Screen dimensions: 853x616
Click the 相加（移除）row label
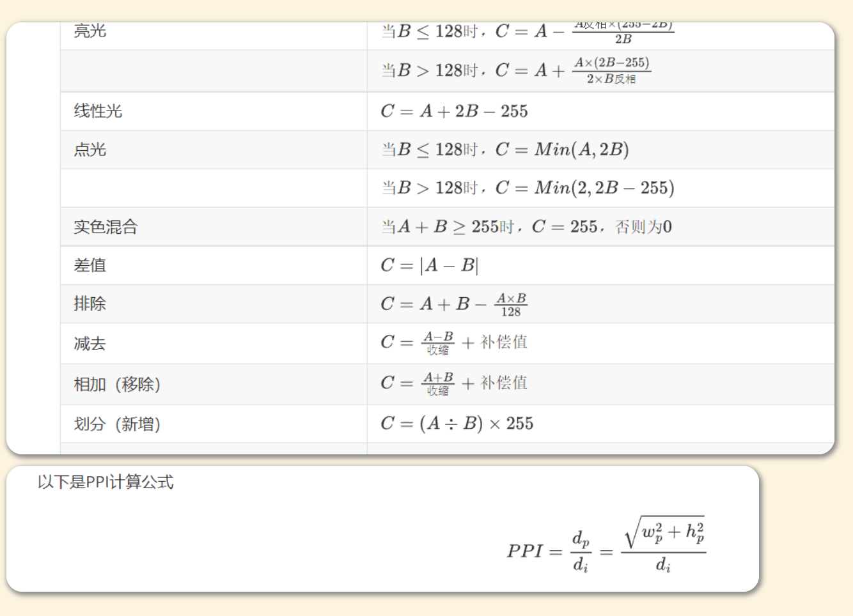pos(117,385)
